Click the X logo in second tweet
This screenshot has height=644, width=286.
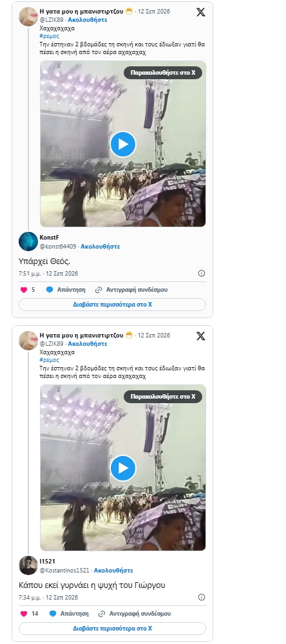[200, 336]
